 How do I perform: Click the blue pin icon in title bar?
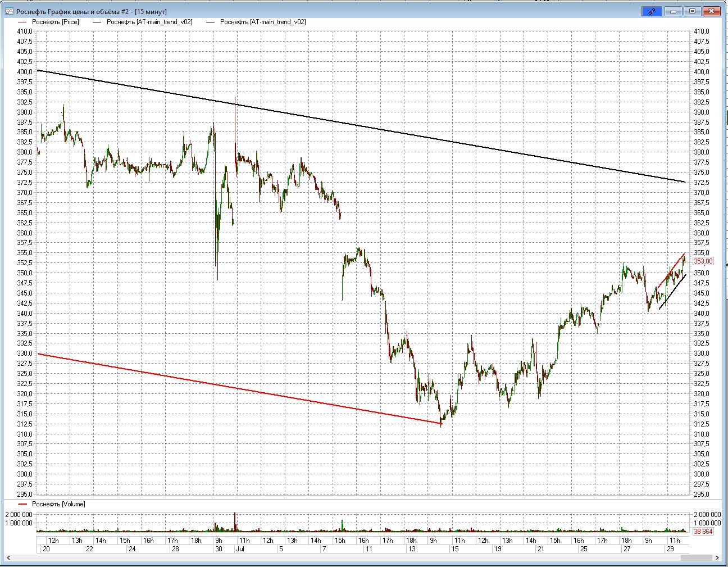point(652,11)
